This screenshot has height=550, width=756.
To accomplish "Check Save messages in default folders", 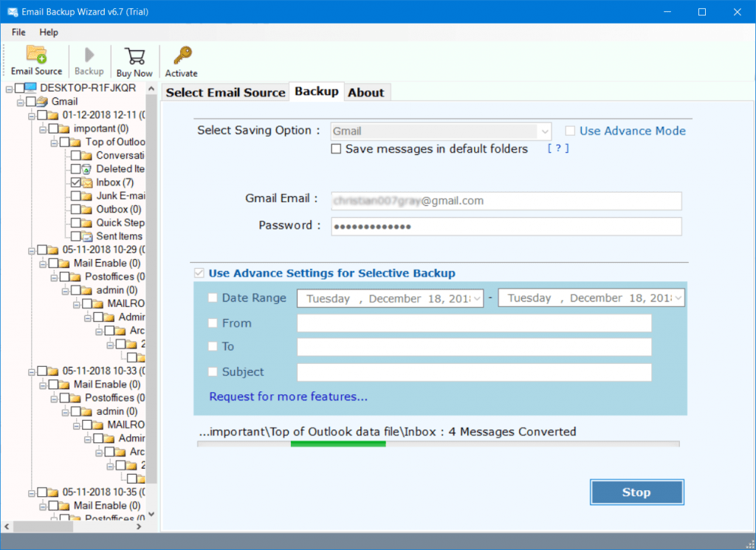I will coord(336,148).
